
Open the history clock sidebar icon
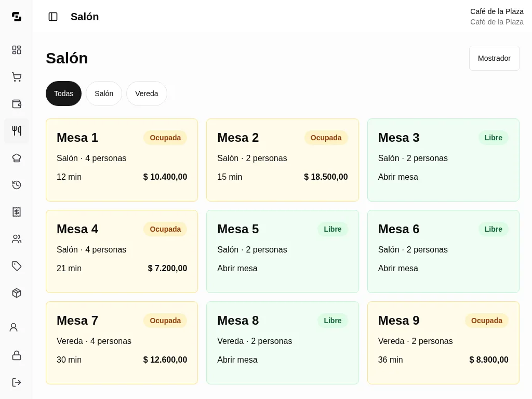point(16,185)
